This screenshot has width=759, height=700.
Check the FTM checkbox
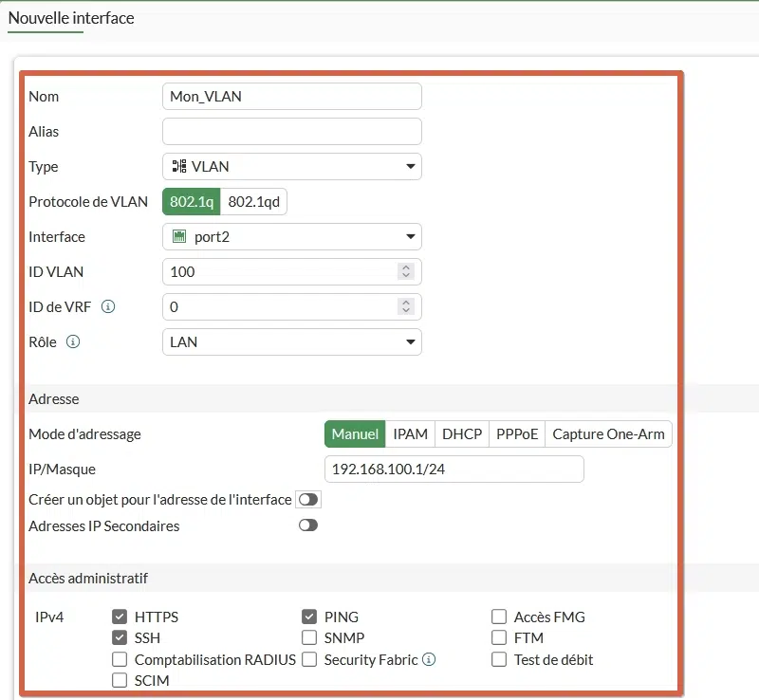pos(499,637)
